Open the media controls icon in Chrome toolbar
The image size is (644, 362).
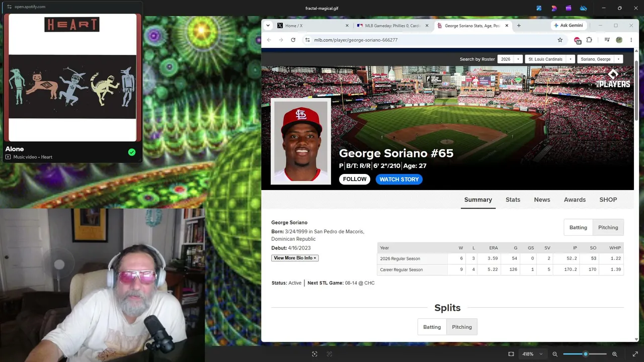(607, 40)
